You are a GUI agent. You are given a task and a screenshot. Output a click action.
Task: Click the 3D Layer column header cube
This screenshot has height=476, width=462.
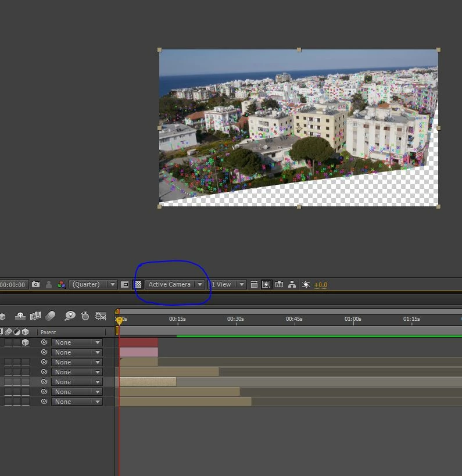click(25, 332)
